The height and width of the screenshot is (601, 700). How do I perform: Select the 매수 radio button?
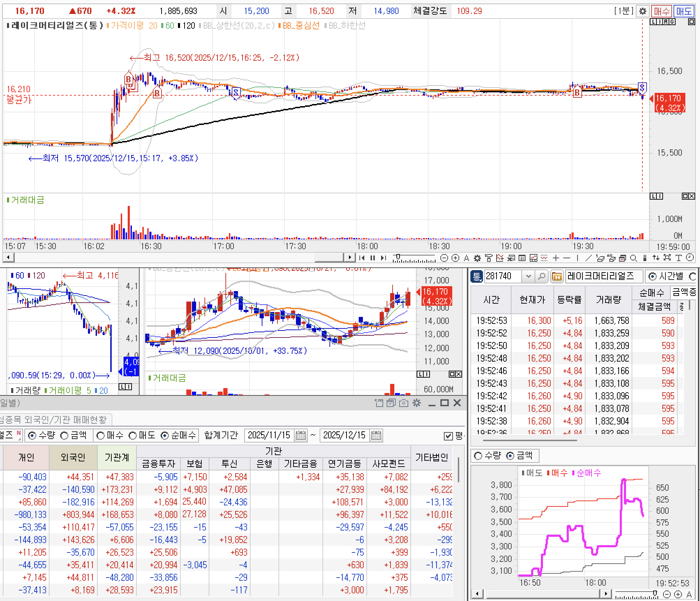click(100, 436)
